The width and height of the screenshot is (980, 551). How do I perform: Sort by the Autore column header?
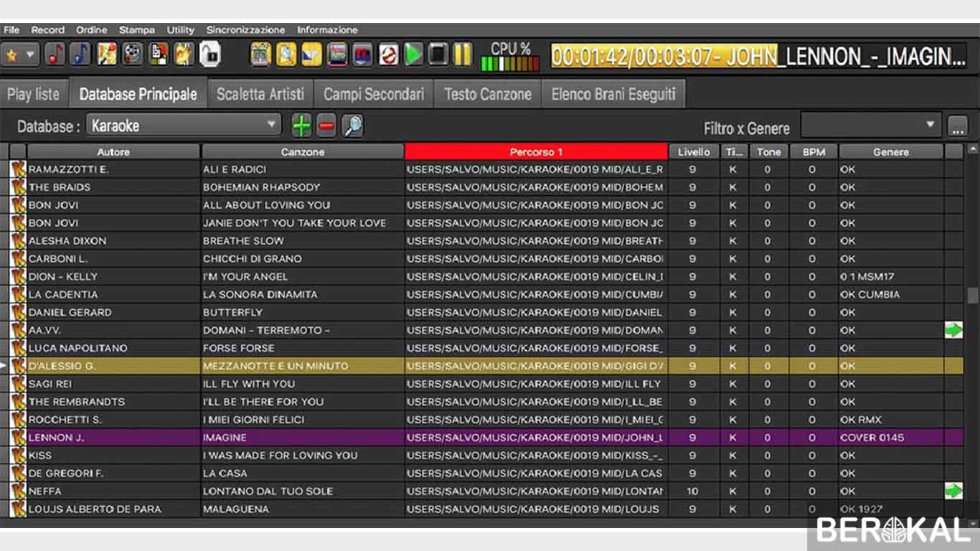click(x=113, y=152)
